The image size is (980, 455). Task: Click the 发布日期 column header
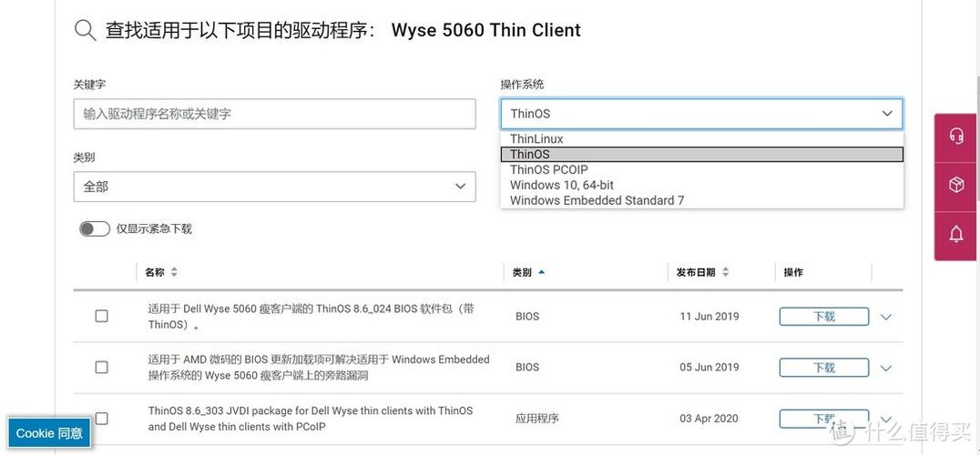(696, 272)
